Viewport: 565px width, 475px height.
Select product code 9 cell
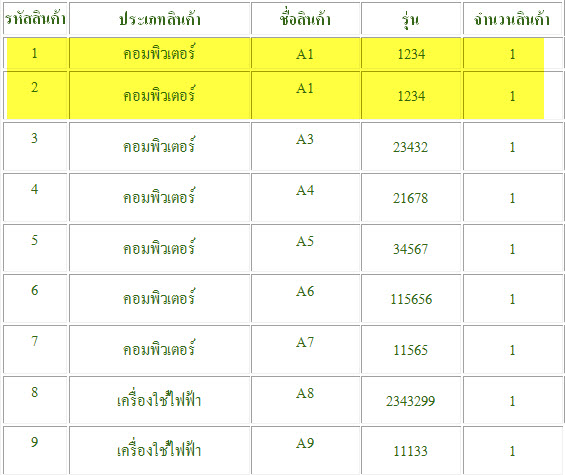pyautogui.click(x=35, y=450)
